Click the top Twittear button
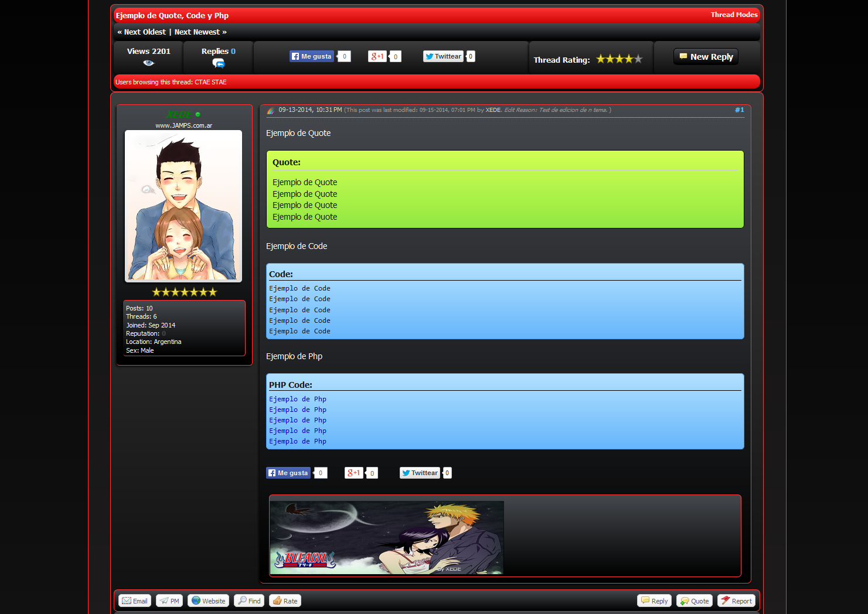 pos(443,56)
